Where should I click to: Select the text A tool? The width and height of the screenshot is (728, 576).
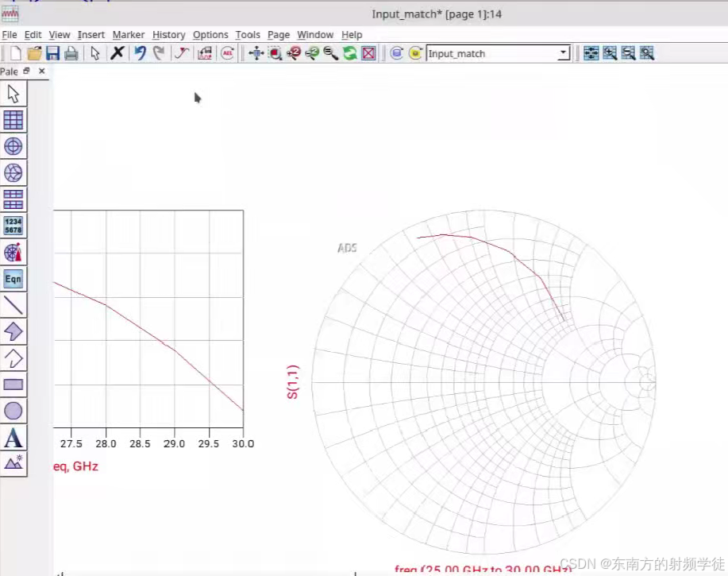pos(13,438)
